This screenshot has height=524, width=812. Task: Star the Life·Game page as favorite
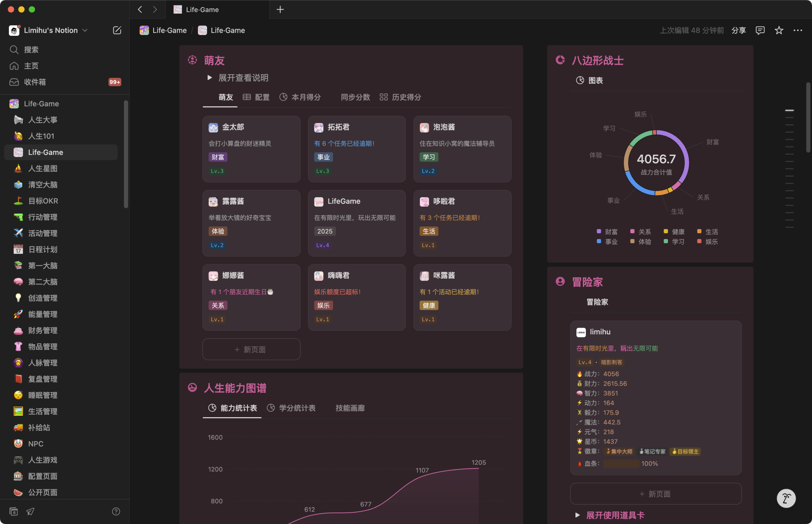coord(779,30)
